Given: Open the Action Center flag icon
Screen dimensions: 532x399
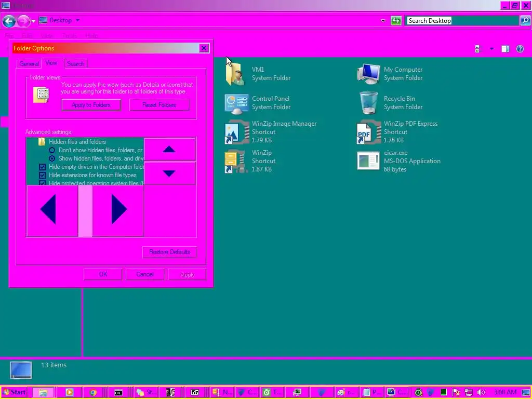Looking at the screenshot, I should click(x=456, y=393).
